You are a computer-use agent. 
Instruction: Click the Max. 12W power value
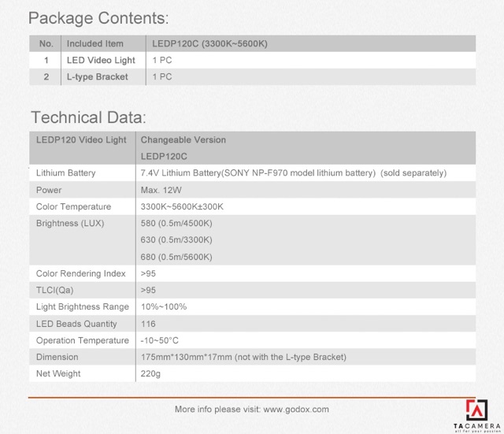[x=162, y=190]
